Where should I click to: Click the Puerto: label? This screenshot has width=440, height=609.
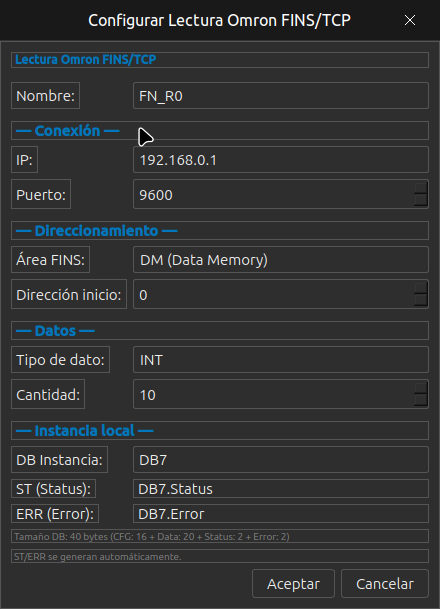(x=41, y=194)
